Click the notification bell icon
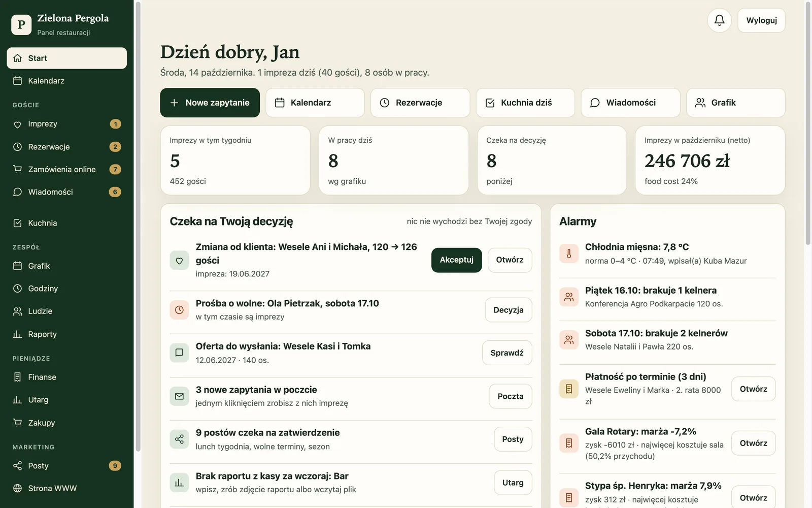Viewport: 812px width, 508px height. [x=719, y=20]
